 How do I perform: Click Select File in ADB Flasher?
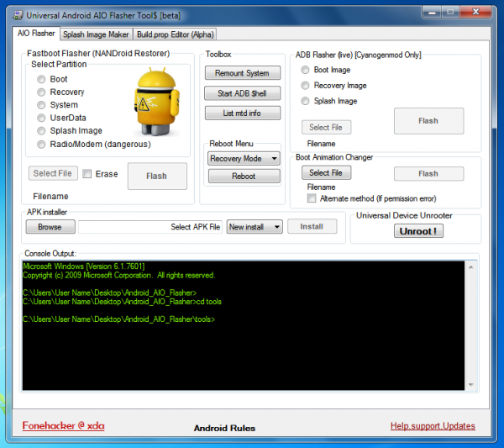[326, 128]
